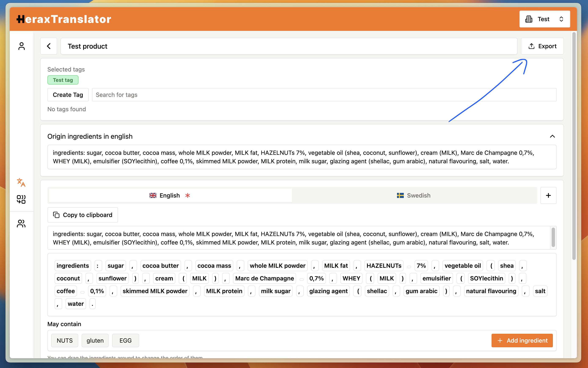Go back with the left chevron button
The width and height of the screenshot is (588, 368).
[x=49, y=46]
